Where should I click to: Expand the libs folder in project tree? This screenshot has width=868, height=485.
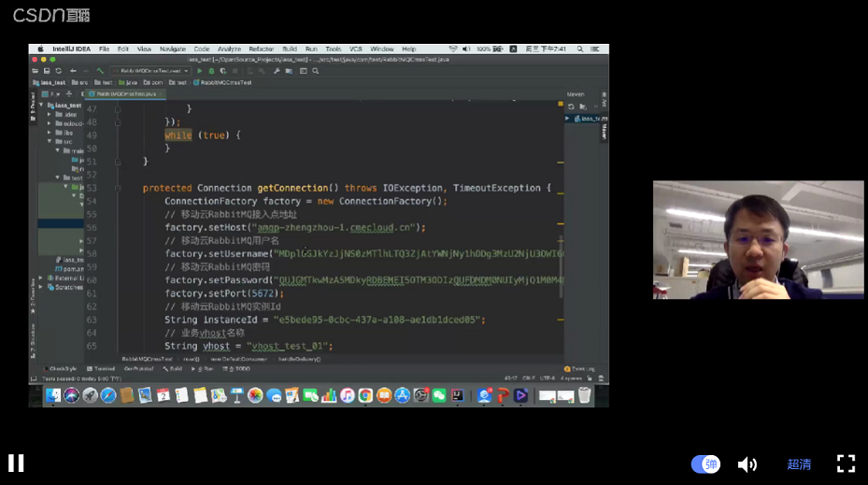[49, 133]
